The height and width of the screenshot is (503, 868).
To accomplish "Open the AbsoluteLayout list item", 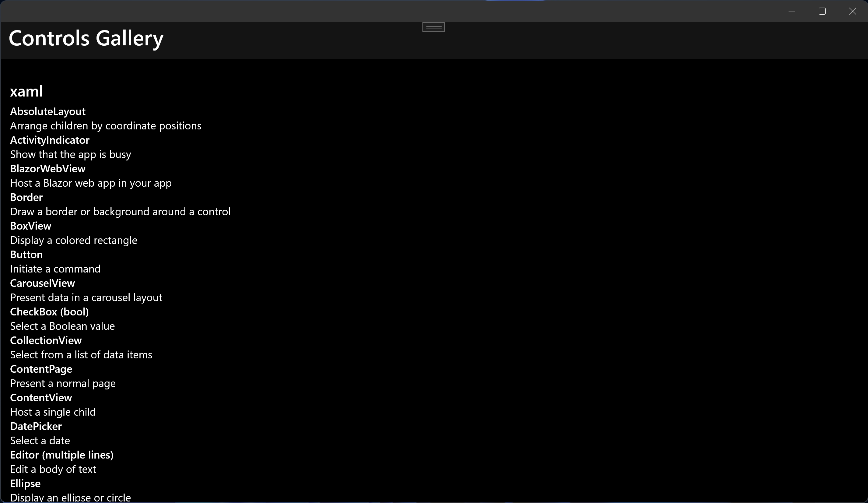I will point(48,112).
